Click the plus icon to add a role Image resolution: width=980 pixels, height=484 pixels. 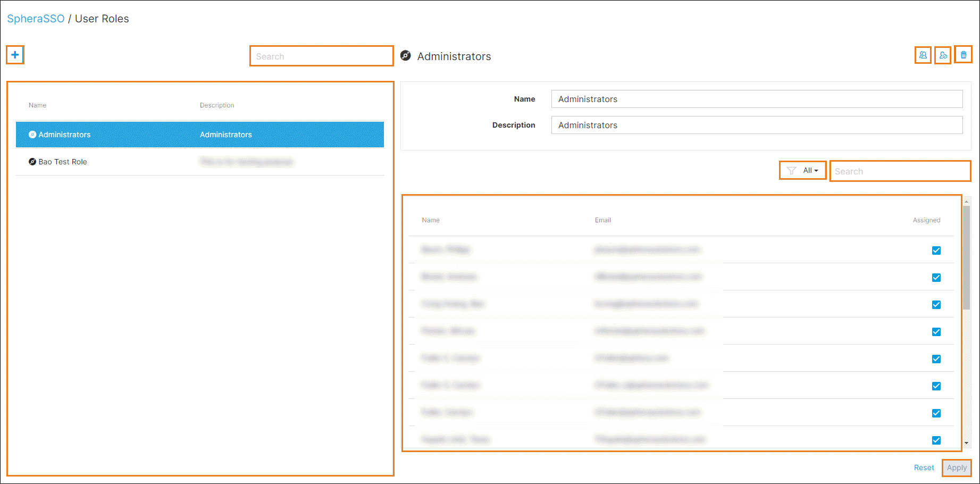[x=15, y=55]
